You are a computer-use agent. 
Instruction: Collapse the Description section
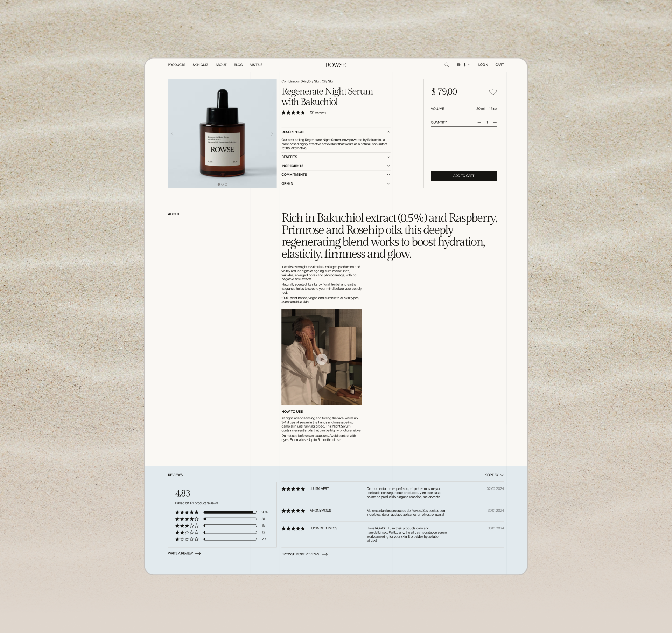388,132
